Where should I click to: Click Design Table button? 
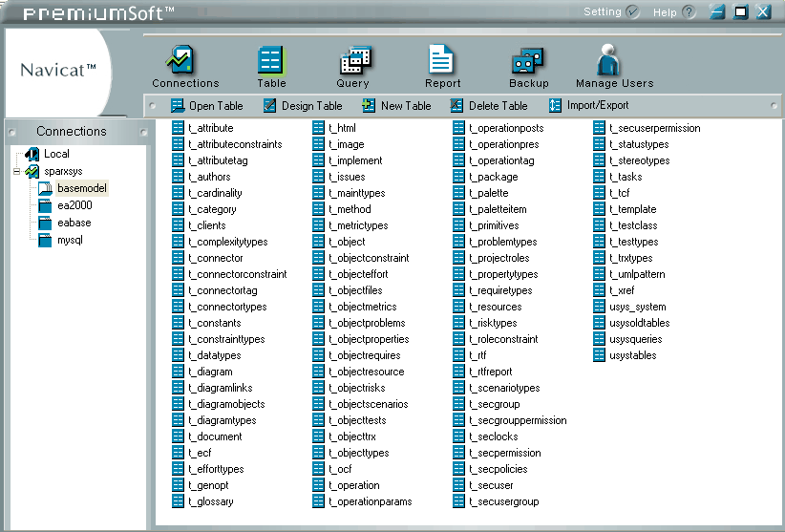303,106
